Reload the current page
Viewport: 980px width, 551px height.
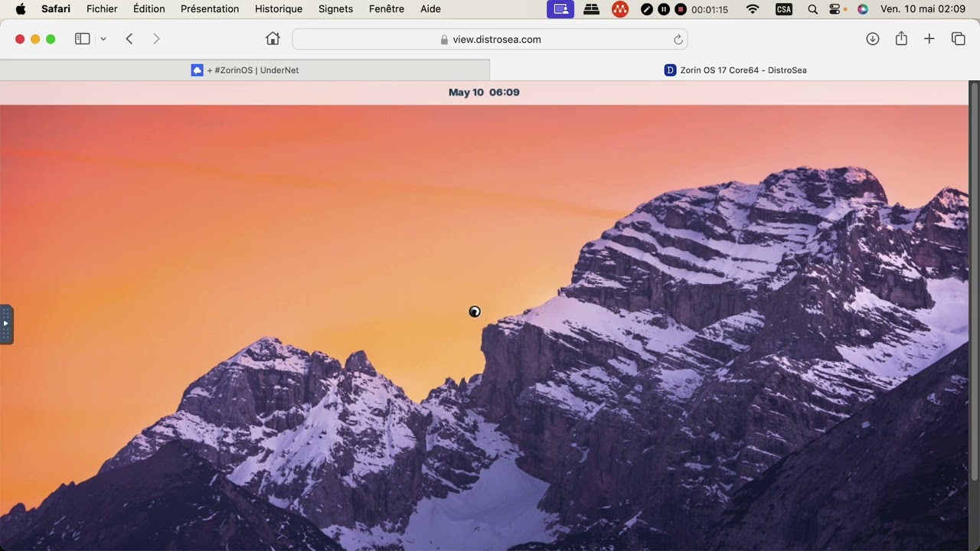678,39
